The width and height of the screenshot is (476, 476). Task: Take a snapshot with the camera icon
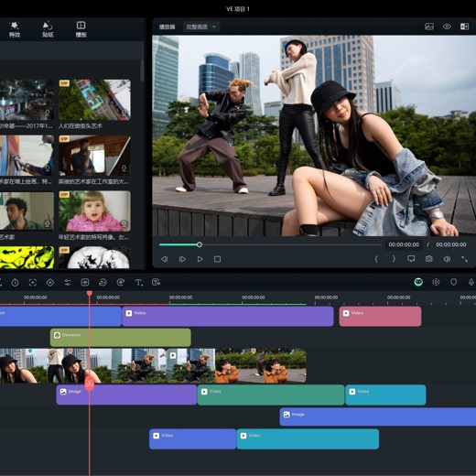428,259
